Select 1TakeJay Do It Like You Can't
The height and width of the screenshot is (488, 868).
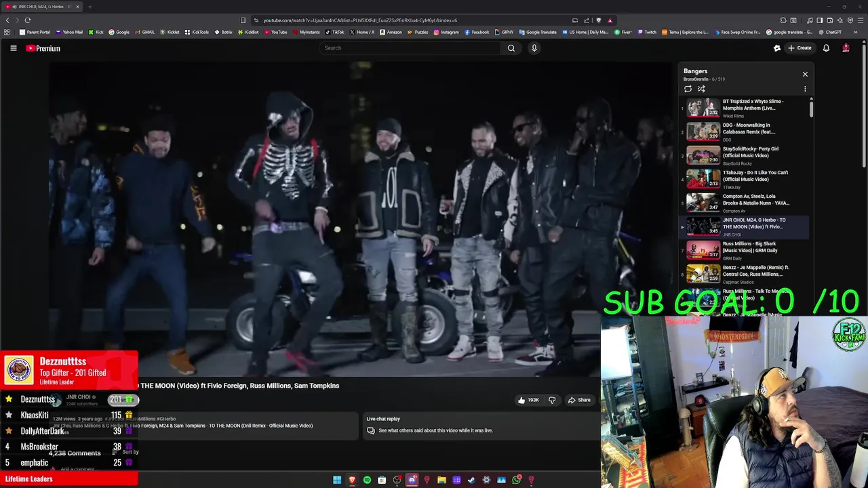[744, 179]
